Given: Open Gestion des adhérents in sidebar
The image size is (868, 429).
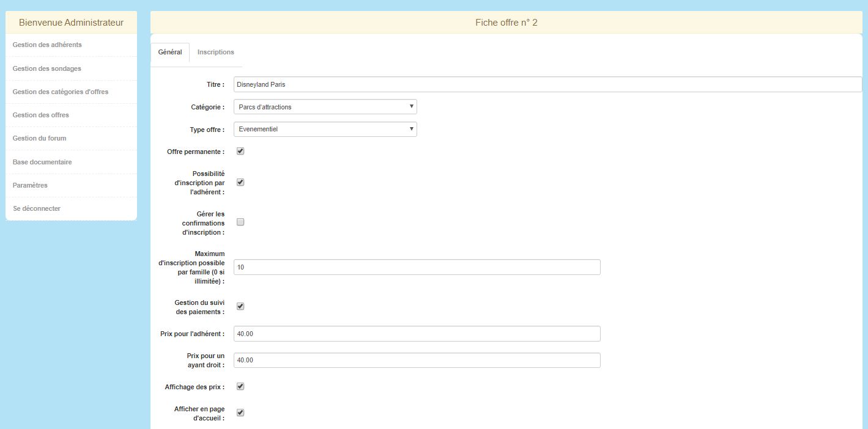Looking at the screenshot, I should pos(47,45).
